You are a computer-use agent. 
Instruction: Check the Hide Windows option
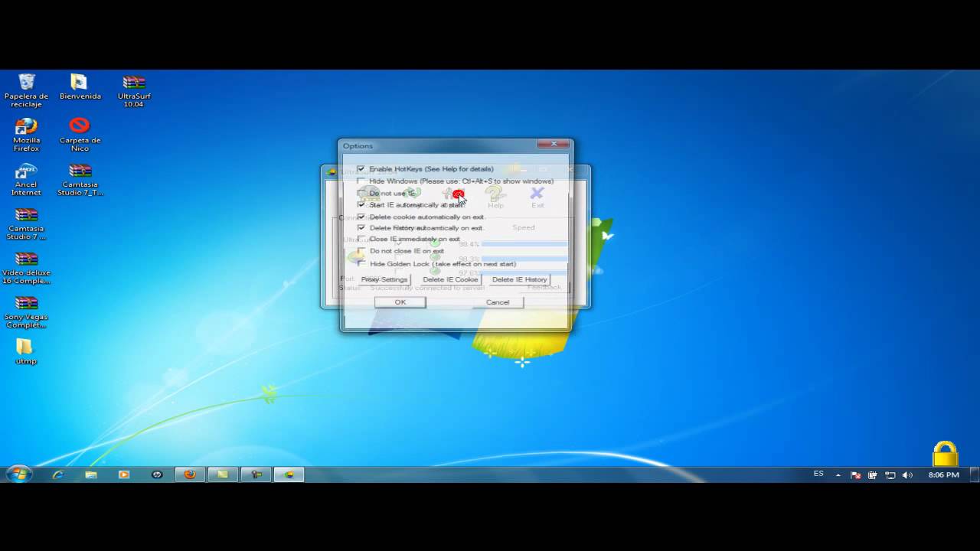pos(361,181)
